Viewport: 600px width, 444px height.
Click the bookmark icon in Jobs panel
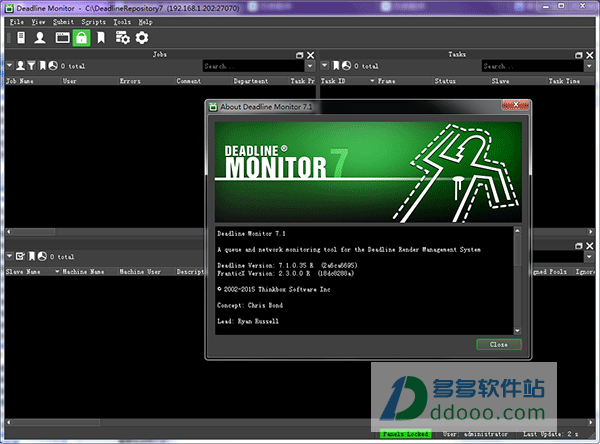[42, 66]
